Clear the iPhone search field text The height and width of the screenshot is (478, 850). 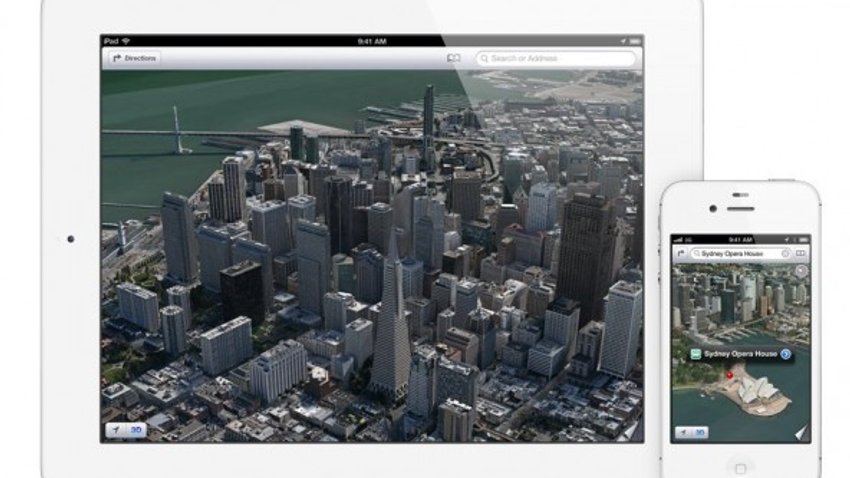(x=785, y=254)
